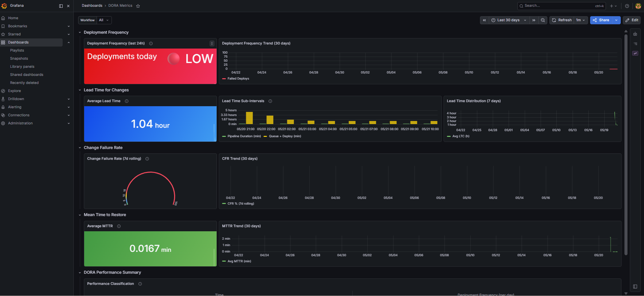This screenshot has width=644, height=296.
Task: Click info icon on Average Lead Time panel
Action: [127, 101]
